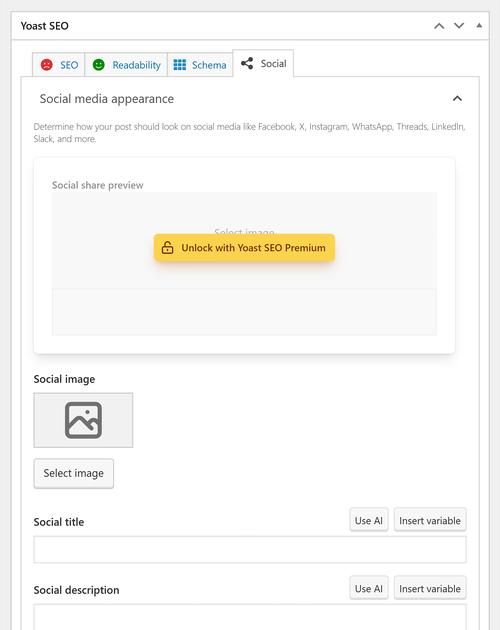Click the social image placeholder icon

point(83,420)
